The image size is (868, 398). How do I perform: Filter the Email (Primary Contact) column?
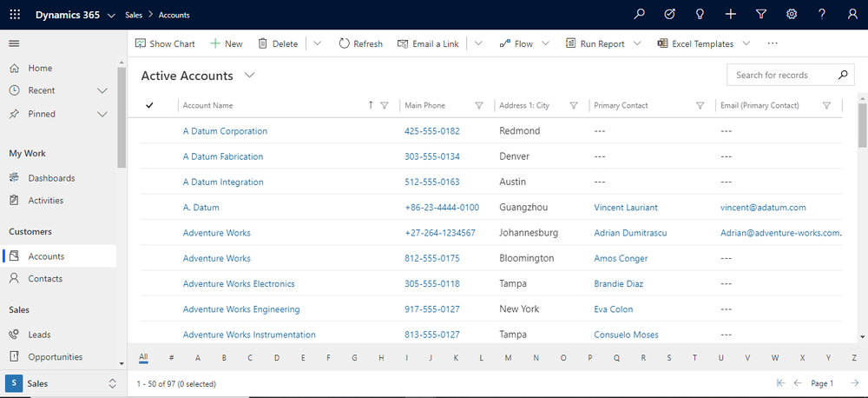click(827, 105)
